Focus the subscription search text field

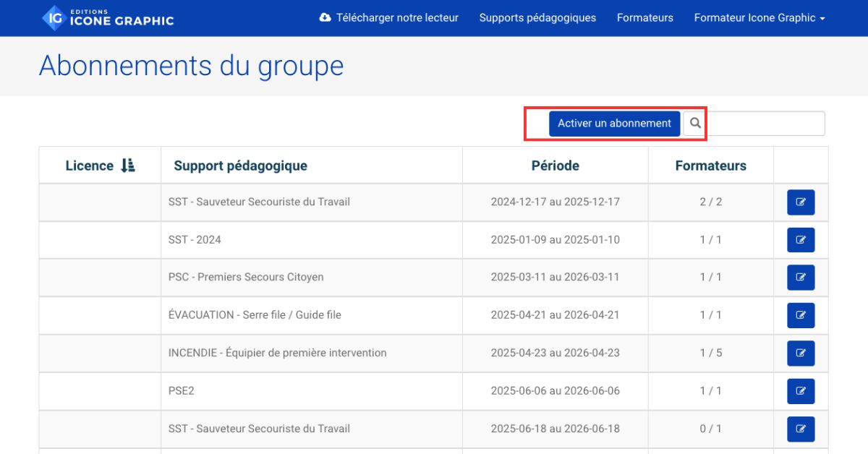pos(765,124)
